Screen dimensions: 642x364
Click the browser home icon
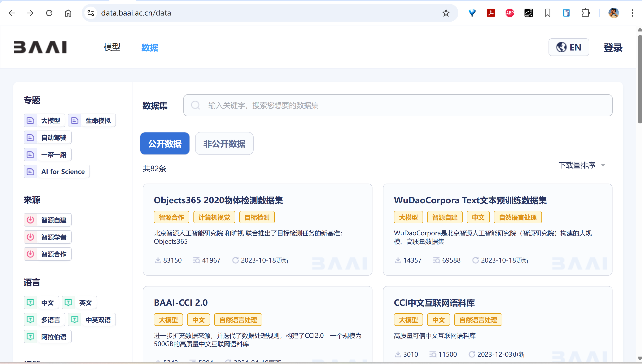[x=68, y=13]
